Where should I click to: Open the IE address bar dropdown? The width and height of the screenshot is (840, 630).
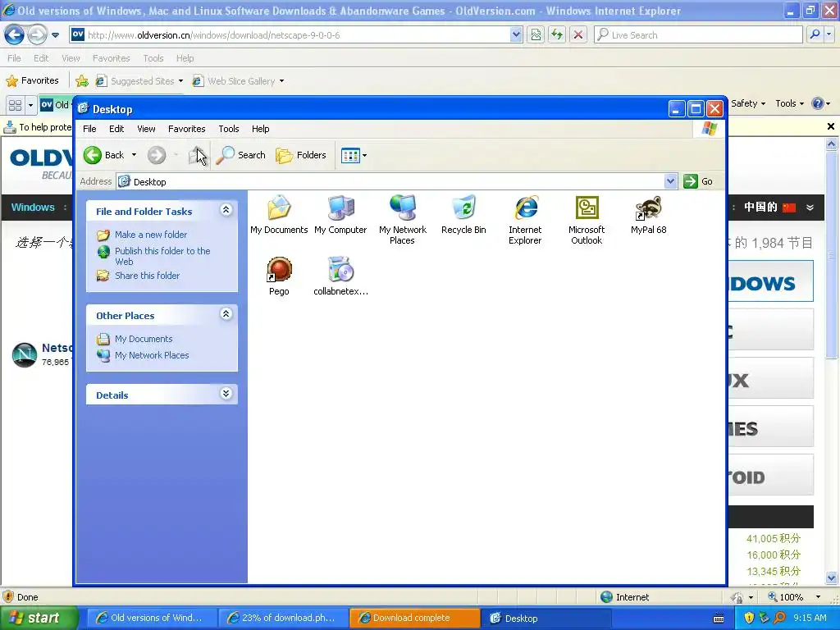[516, 34]
